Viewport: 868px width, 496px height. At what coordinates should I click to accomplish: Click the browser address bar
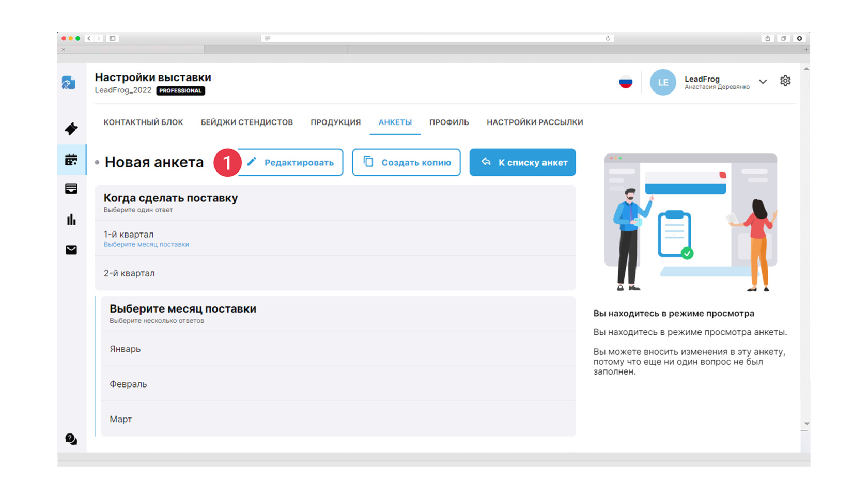point(437,38)
